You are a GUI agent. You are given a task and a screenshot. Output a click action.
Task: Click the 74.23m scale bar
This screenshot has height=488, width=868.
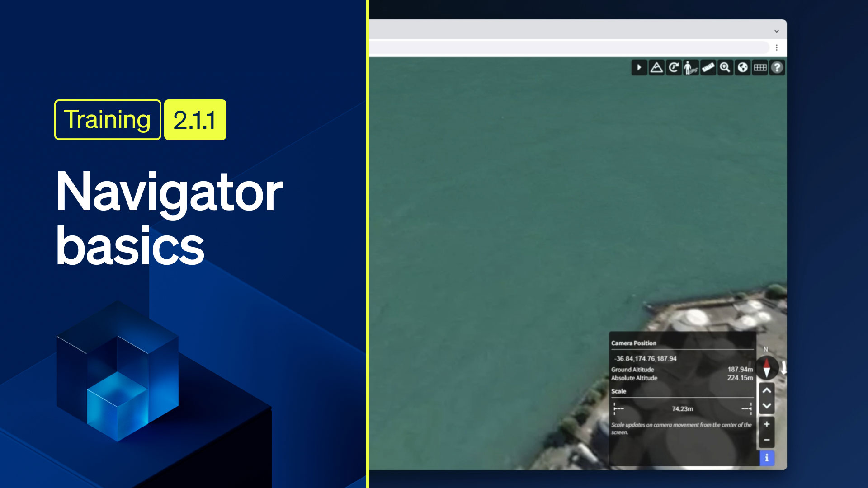pyautogui.click(x=682, y=408)
